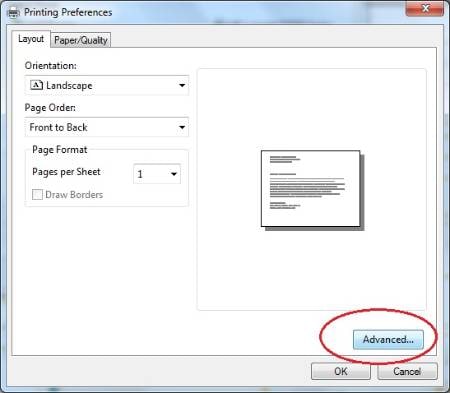The width and height of the screenshot is (450, 393).
Task: Select the Layout tab
Action: (x=31, y=39)
